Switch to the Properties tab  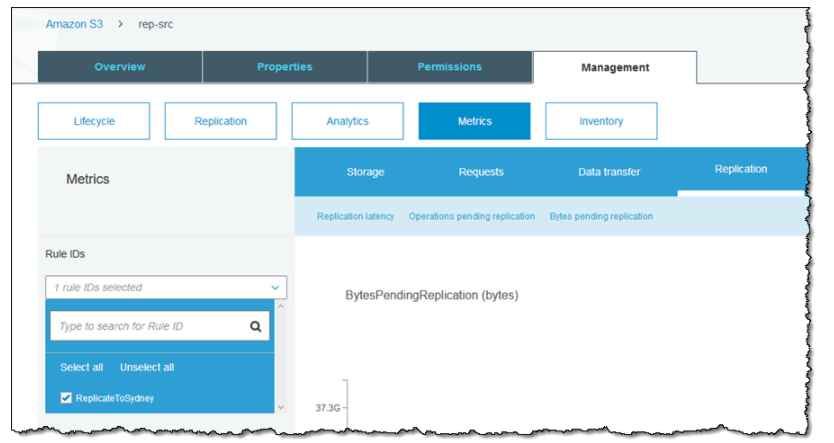(x=285, y=67)
